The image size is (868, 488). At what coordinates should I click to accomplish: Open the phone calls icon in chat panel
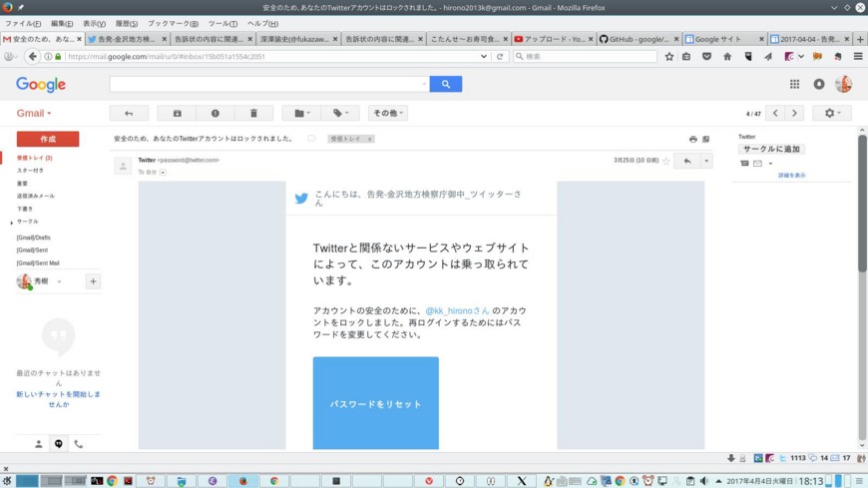[79, 444]
